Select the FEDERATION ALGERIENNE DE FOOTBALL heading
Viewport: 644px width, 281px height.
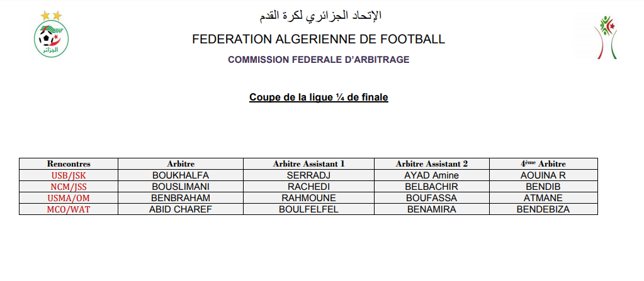[319, 40]
